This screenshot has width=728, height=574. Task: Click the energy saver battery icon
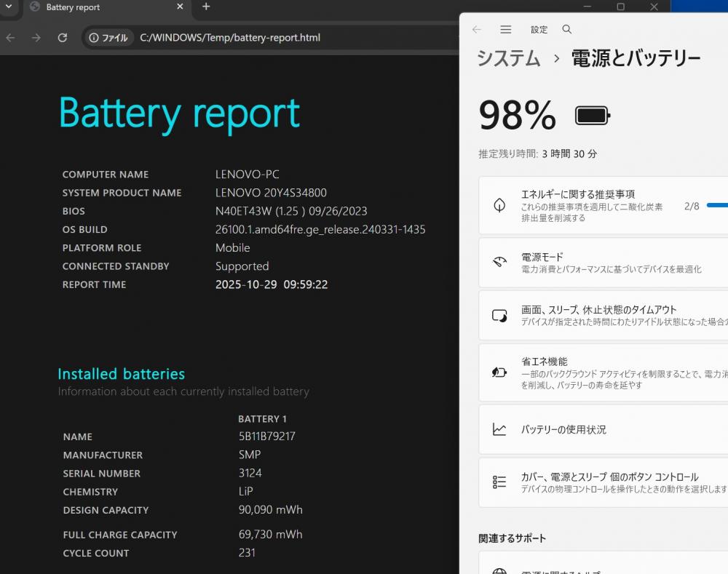click(499, 372)
